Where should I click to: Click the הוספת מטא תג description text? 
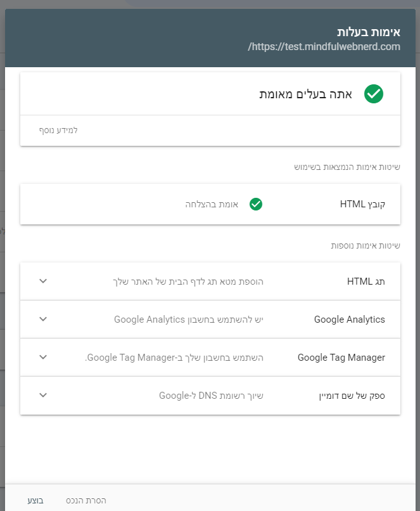(188, 281)
